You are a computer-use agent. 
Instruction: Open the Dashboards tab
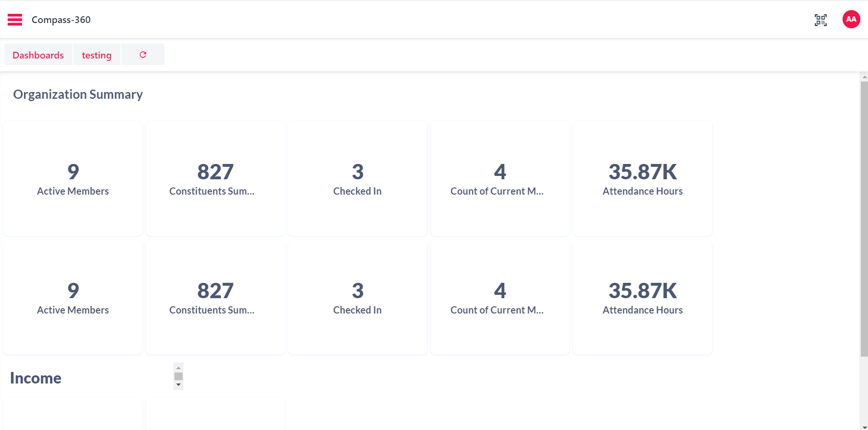[38, 55]
